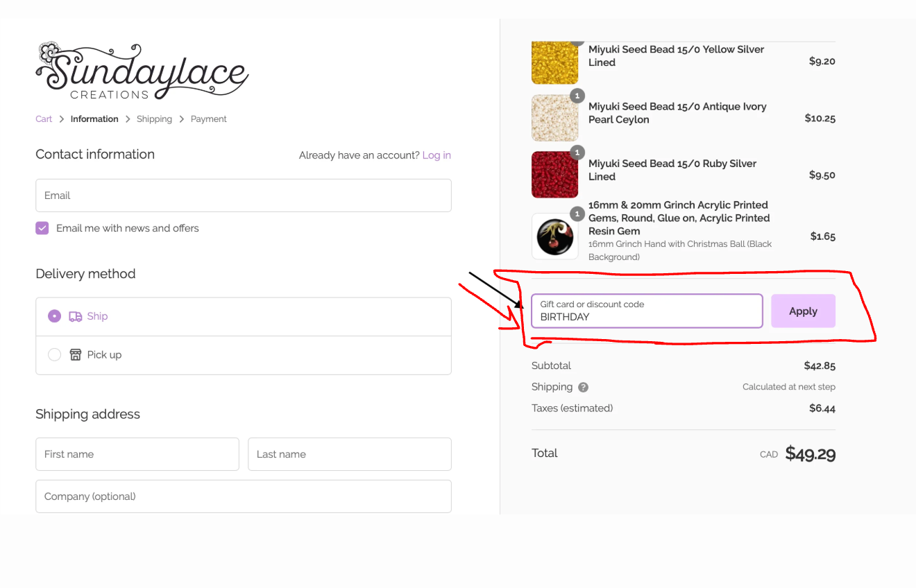Image resolution: width=916 pixels, height=588 pixels.
Task: Click the $9.20 price
Action: [x=822, y=61]
